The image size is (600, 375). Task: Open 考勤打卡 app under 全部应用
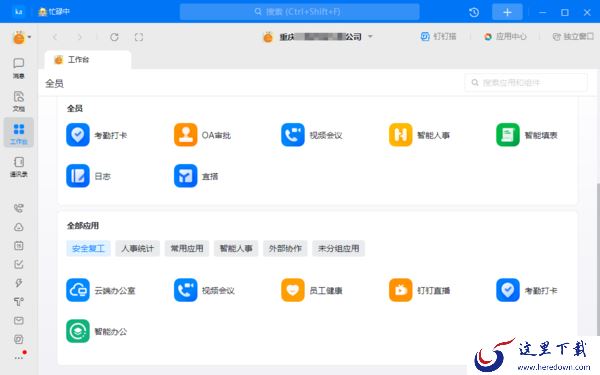(527, 290)
